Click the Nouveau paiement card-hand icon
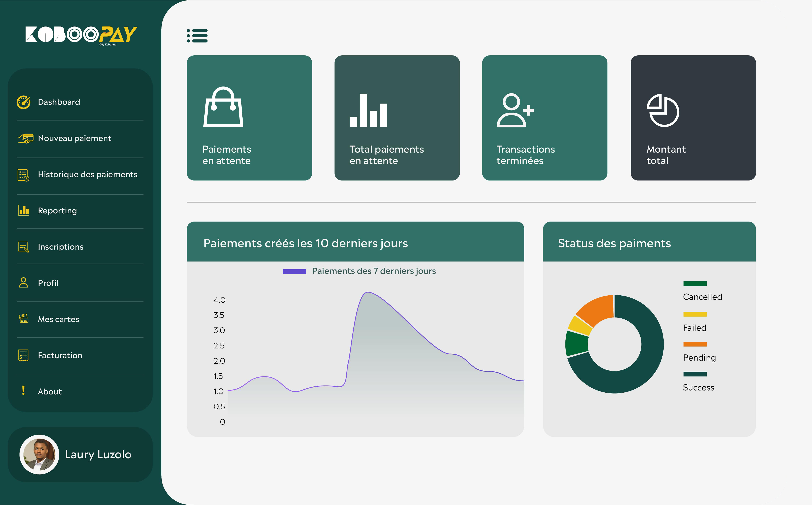Viewport: 812px width, 505px height. click(25, 138)
